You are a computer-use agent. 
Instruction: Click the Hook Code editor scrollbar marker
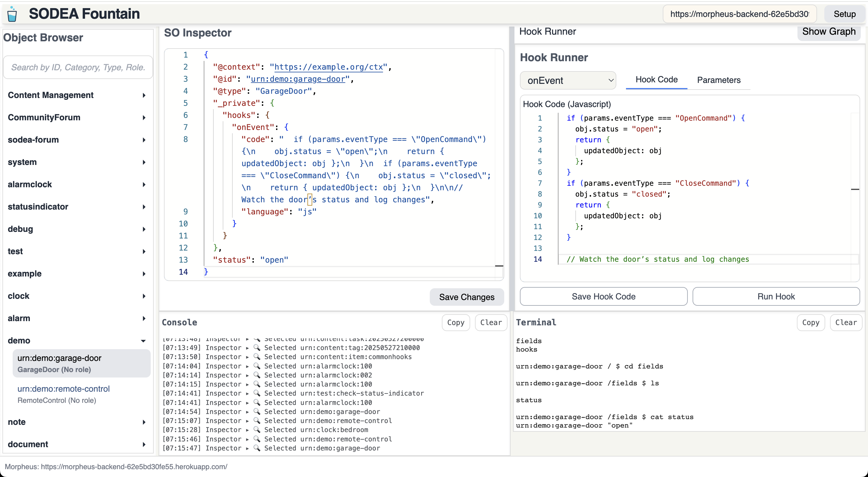coord(855,189)
